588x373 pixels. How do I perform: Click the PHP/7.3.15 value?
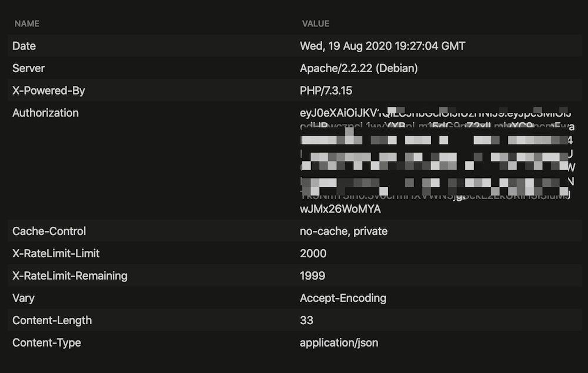pos(326,90)
